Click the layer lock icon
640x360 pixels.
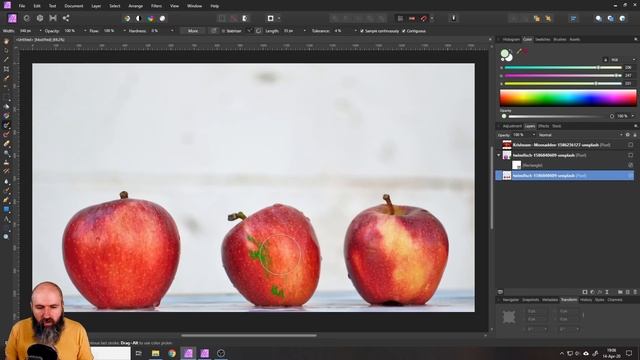[635, 135]
